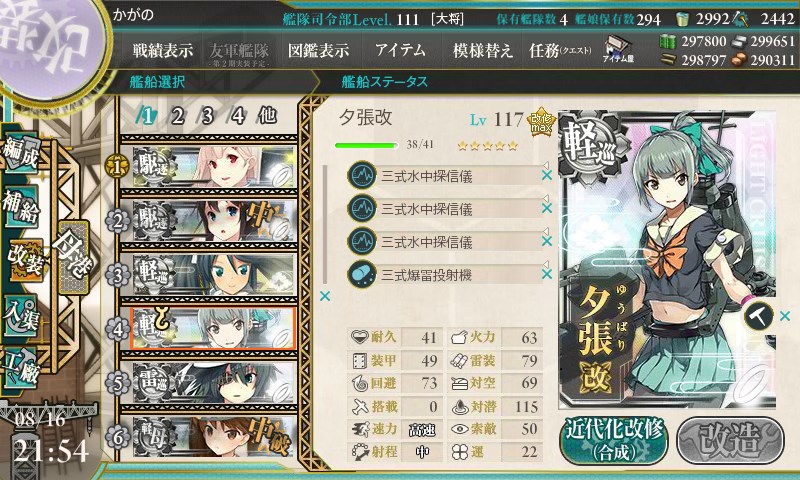Click the depth charge projector equipment icon
The width and height of the screenshot is (800, 480).
[362, 275]
